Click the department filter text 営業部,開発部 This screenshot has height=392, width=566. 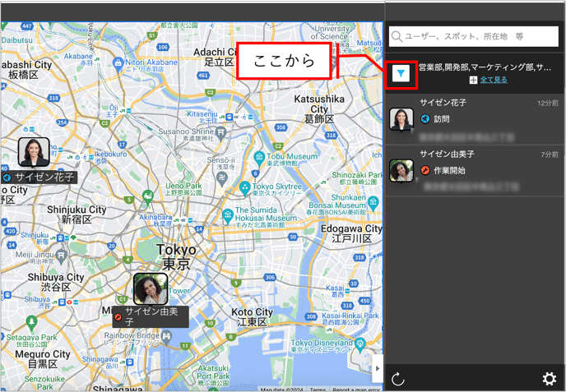[x=485, y=67]
